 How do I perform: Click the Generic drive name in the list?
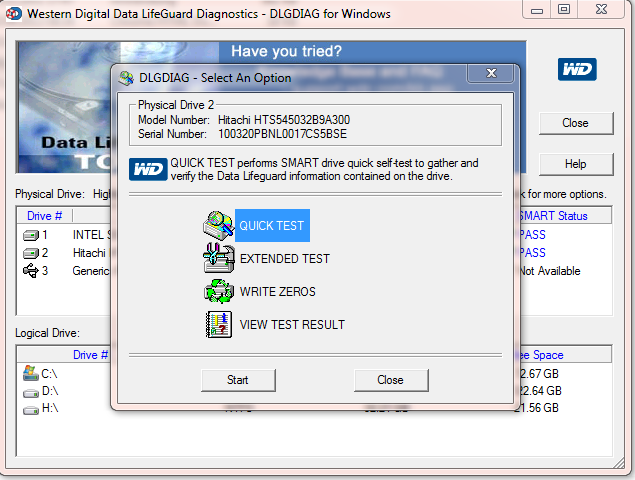tap(91, 271)
